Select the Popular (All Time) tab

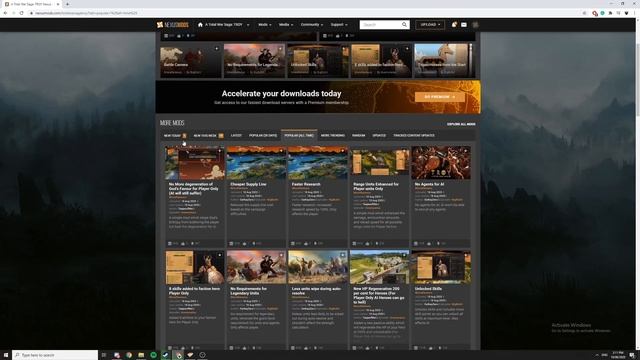[299, 136]
